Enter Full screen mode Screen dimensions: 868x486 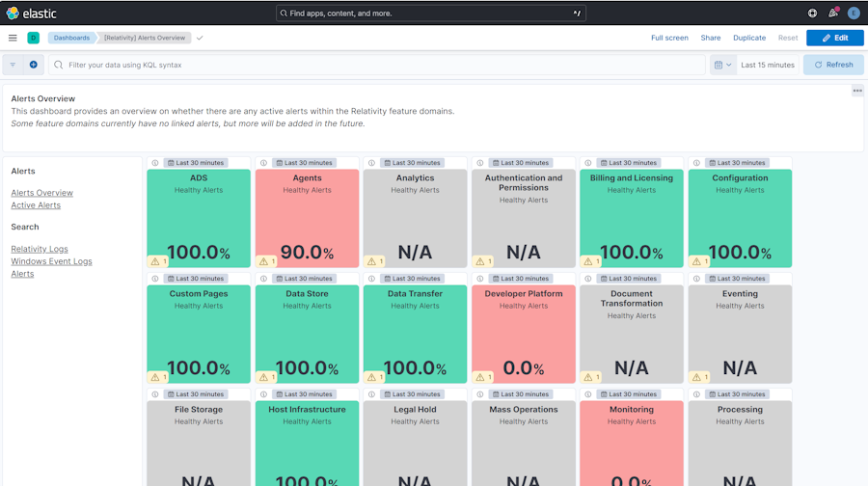point(669,38)
